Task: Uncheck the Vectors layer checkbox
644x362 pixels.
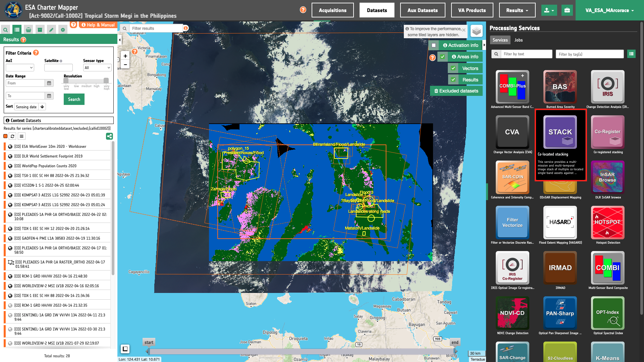Action: tap(453, 68)
